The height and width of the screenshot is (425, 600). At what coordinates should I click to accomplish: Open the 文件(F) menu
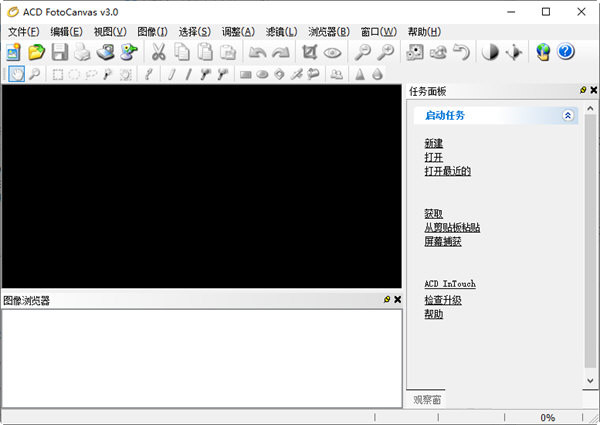click(24, 32)
